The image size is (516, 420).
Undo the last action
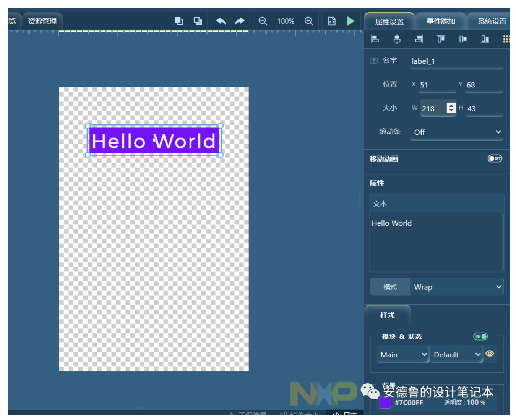click(221, 21)
